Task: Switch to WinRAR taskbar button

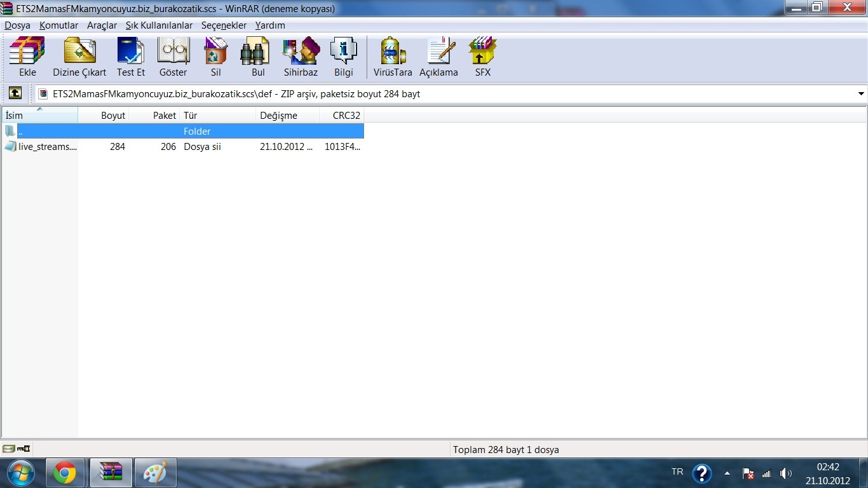Action: coord(111,473)
